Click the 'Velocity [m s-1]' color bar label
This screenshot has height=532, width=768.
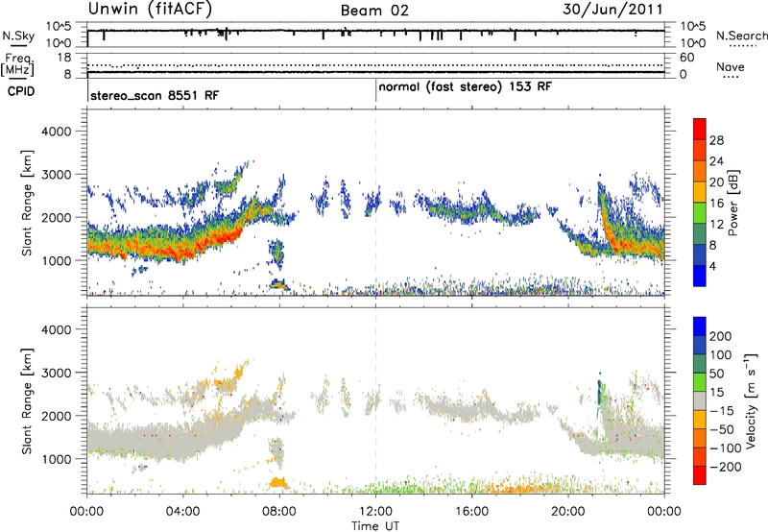(x=751, y=400)
